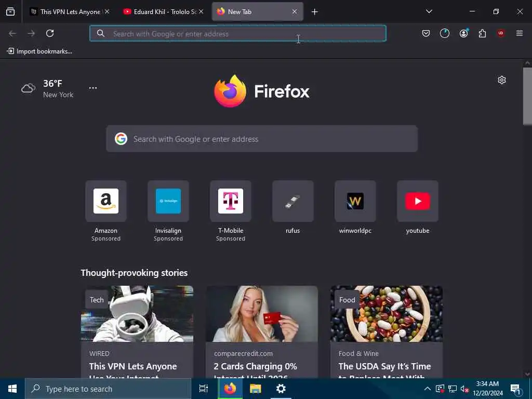
Task: Open the notification center icon
Action: tap(515, 389)
